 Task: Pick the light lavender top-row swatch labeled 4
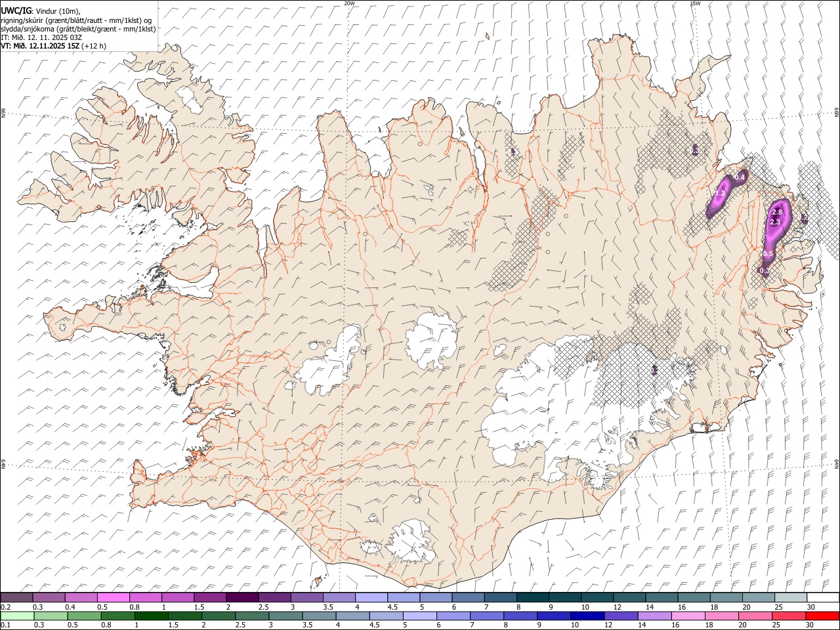coord(371,598)
